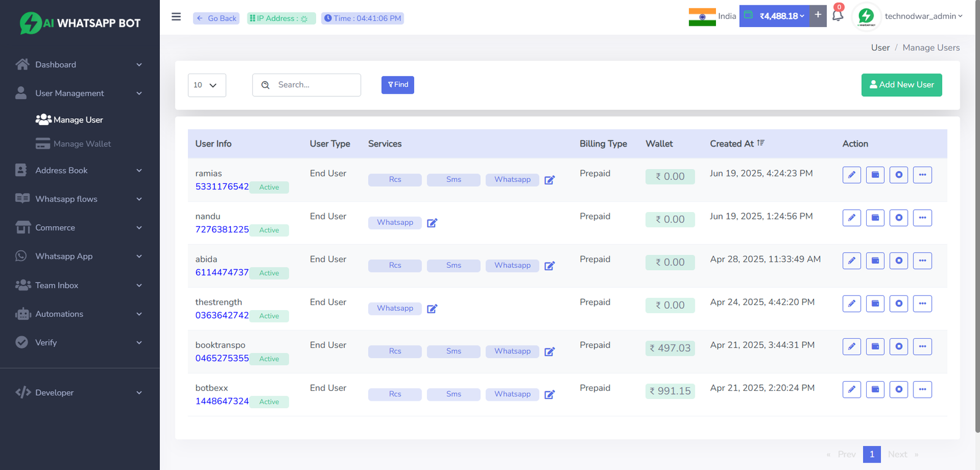Screen dimensions: 980x470
Task: Open more options for abida
Action: click(x=922, y=260)
